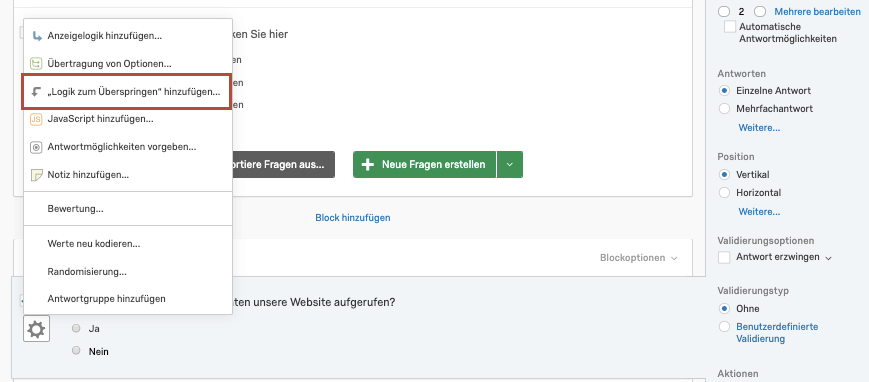Open the arrow next to Neue Fragen erstellen
Viewport: 869px width, 382px height.
point(510,165)
